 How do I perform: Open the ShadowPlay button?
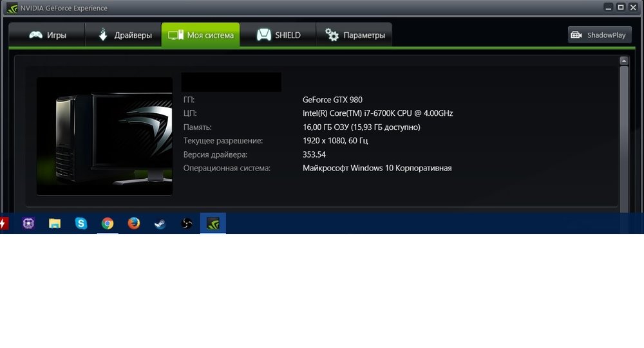(599, 35)
